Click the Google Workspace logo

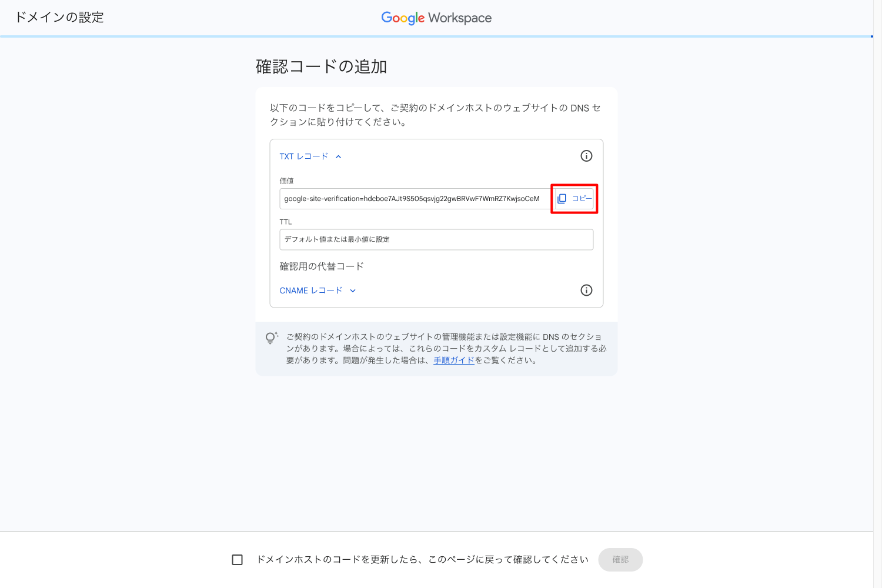436,18
